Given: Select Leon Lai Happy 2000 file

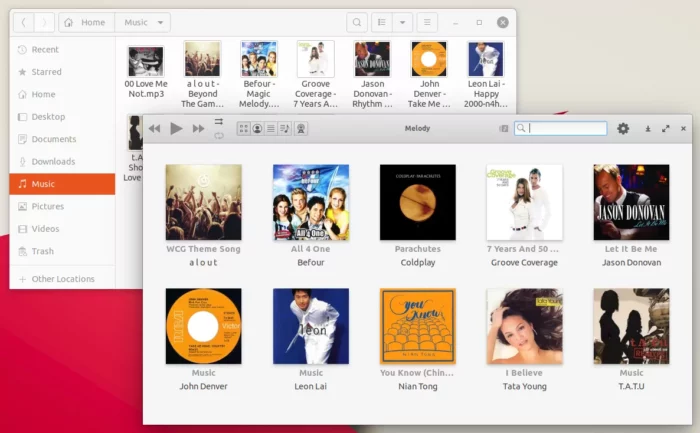Looking at the screenshot, I should [x=486, y=75].
